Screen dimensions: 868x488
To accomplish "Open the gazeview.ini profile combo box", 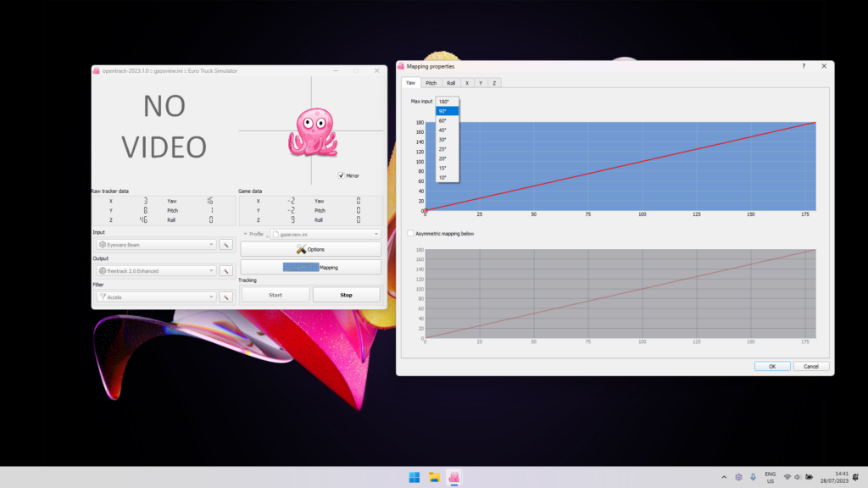I will (x=326, y=234).
